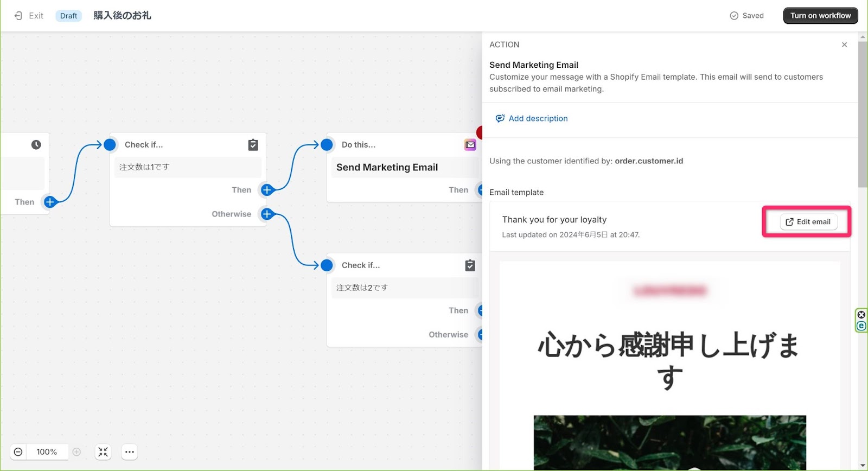Image resolution: width=868 pixels, height=471 pixels.
Task: Click the green e extension icon at right edge
Action: 861,326
